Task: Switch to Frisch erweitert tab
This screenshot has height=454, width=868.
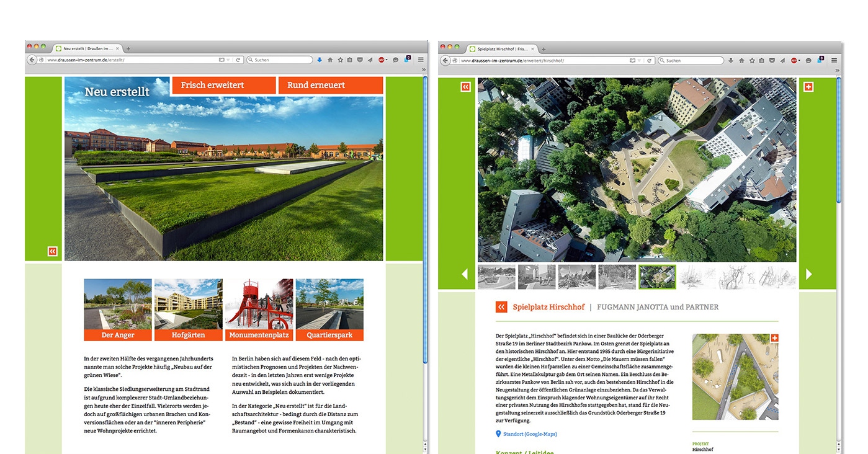Action: (x=223, y=85)
